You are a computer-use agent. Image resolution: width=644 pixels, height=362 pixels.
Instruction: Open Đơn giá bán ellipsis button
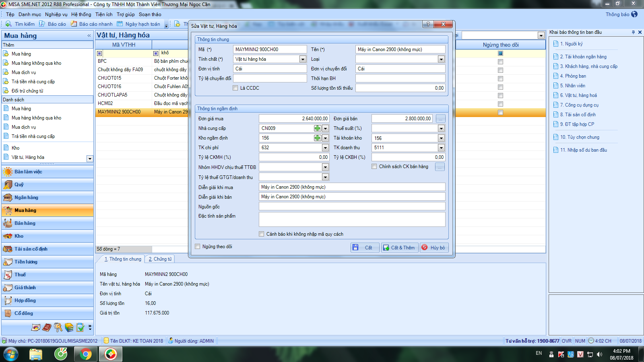pos(440,119)
